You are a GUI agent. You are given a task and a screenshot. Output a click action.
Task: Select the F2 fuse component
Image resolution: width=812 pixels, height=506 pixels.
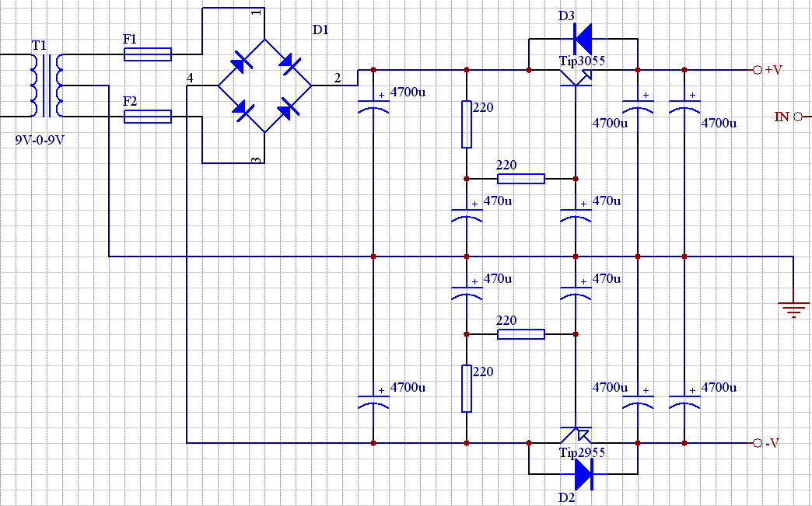pos(148,117)
